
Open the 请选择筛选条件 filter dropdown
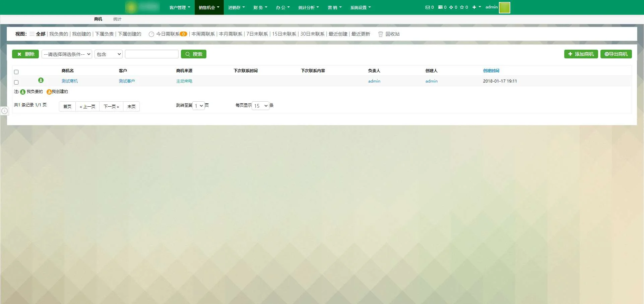pyautogui.click(x=67, y=54)
